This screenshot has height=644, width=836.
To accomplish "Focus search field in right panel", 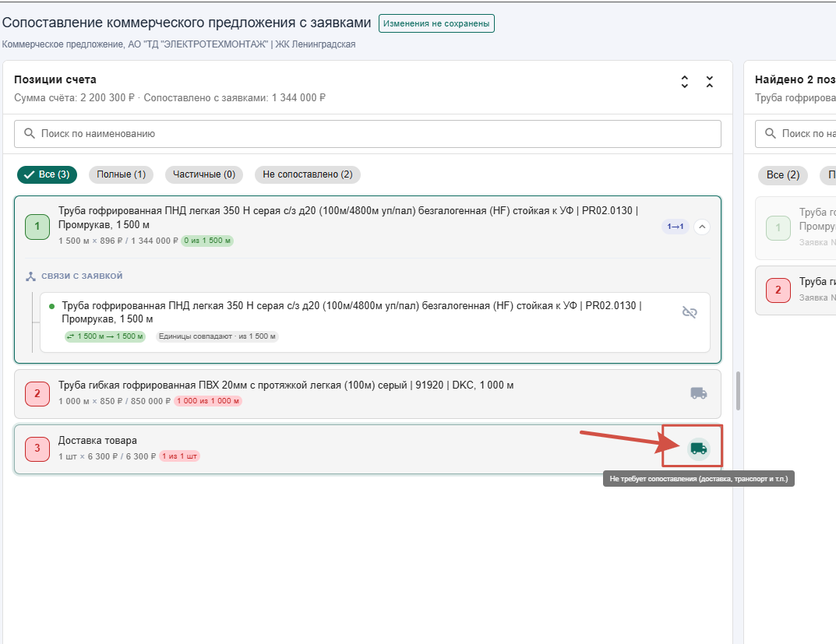I will pos(795,134).
